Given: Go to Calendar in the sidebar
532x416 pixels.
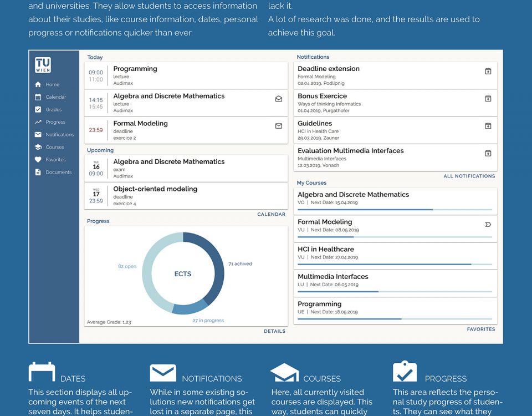Looking at the screenshot, I should coord(55,97).
